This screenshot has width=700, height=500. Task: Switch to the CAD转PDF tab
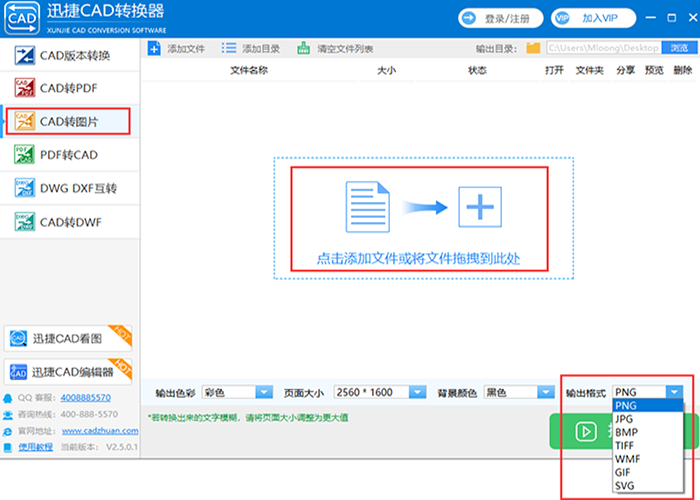tap(70, 88)
